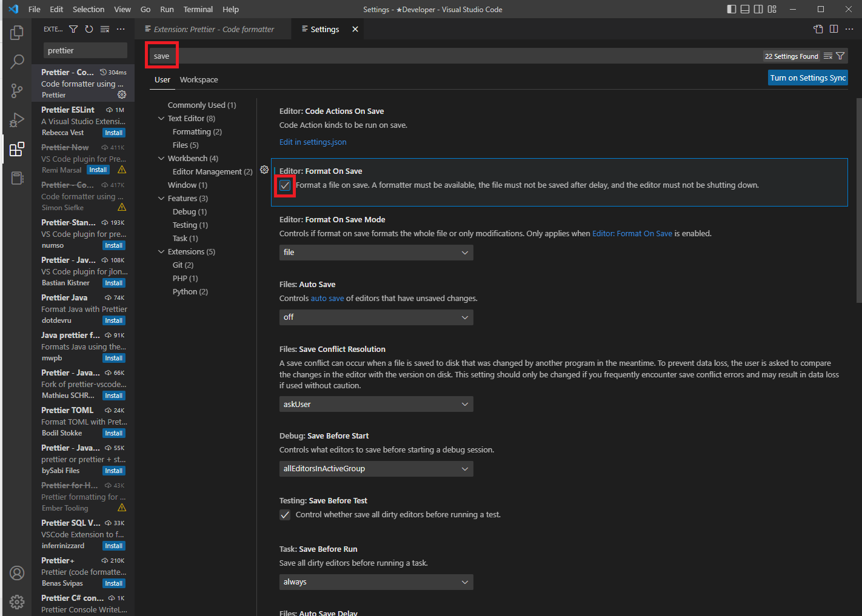Open Format On Save Mode dropdown
Image resolution: width=862 pixels, height=616 pixels.
(376, 253)
